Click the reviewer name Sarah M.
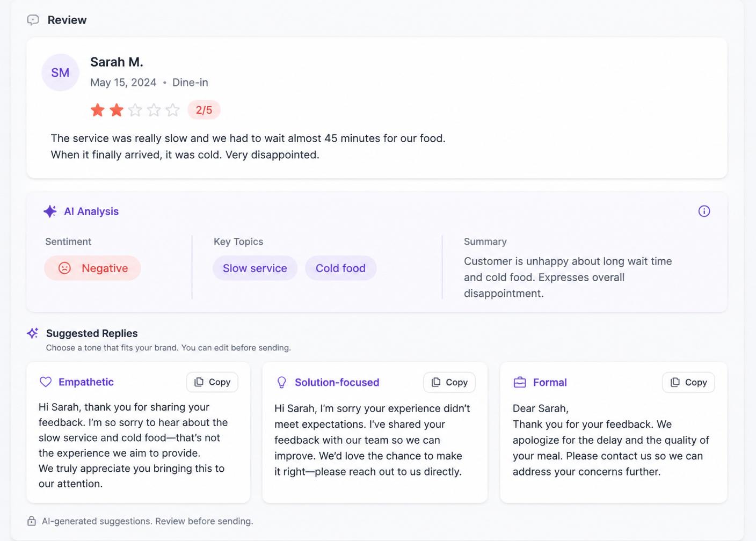756x541 pixels. (x=117, y=62)
